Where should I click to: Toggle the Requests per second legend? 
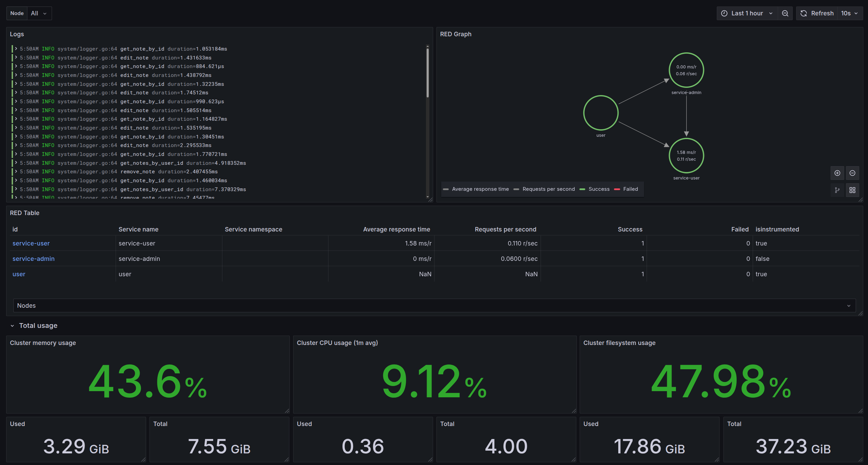[x=544, y=189]
